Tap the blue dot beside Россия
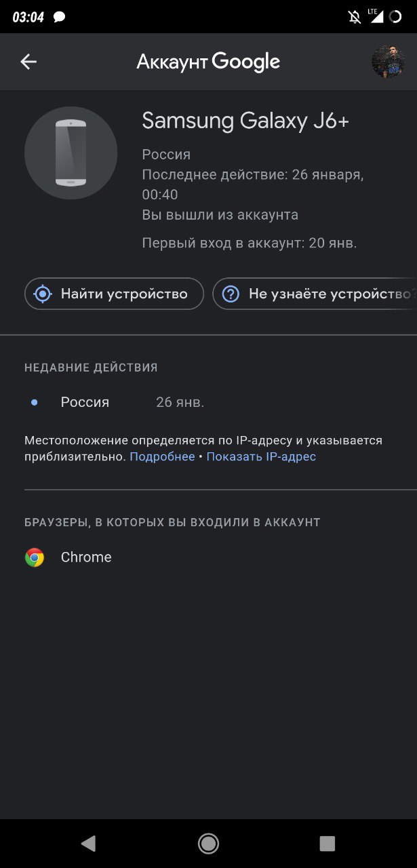Screen dimensions: 417x868 tap(35, 402)
